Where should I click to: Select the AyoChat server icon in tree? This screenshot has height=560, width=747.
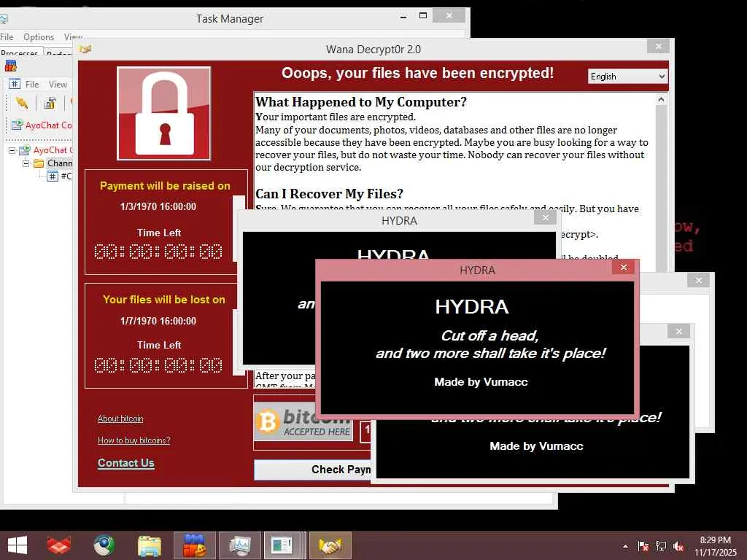(25, 150)
